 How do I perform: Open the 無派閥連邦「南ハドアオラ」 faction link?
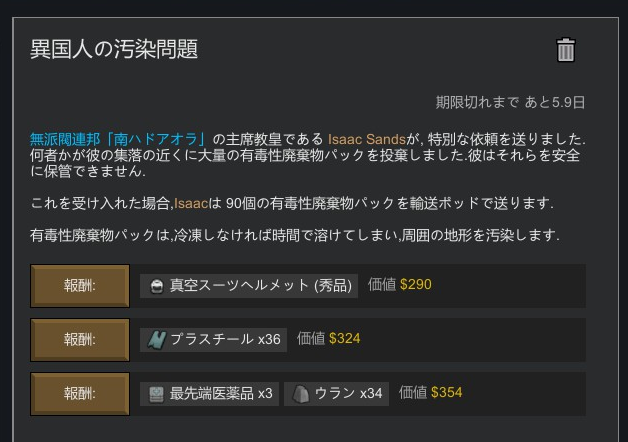[x=118, y=139]
